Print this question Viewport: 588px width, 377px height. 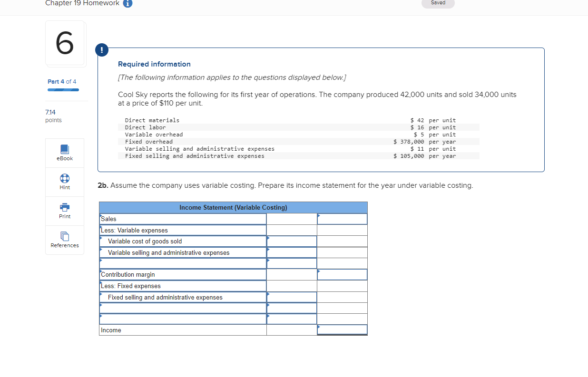[x=65, y=211]
